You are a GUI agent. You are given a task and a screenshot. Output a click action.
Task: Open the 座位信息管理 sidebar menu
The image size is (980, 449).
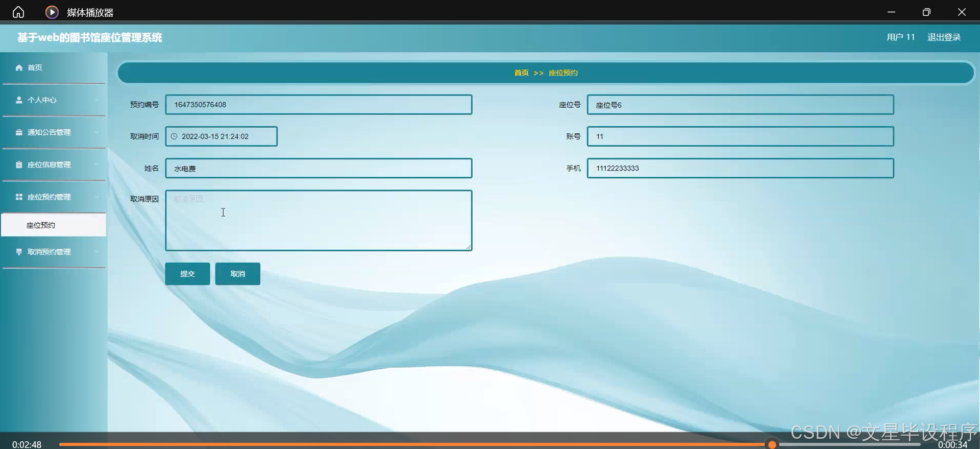pos(54,164)
